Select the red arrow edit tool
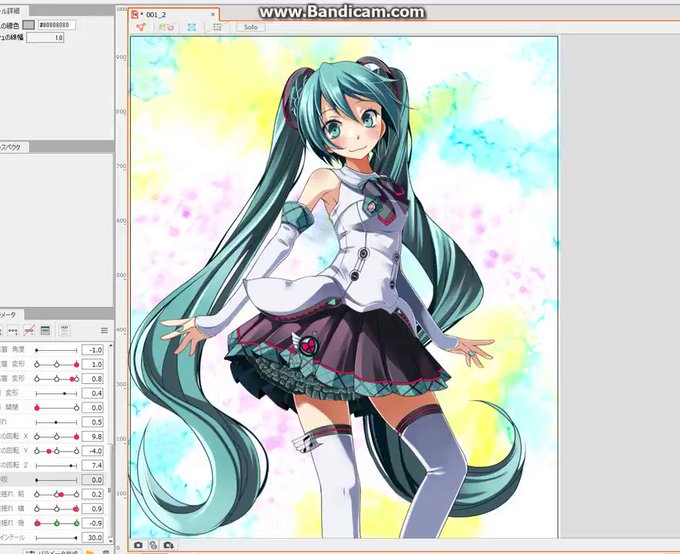Screen dimensions: 680x554 tap(141, 27)
